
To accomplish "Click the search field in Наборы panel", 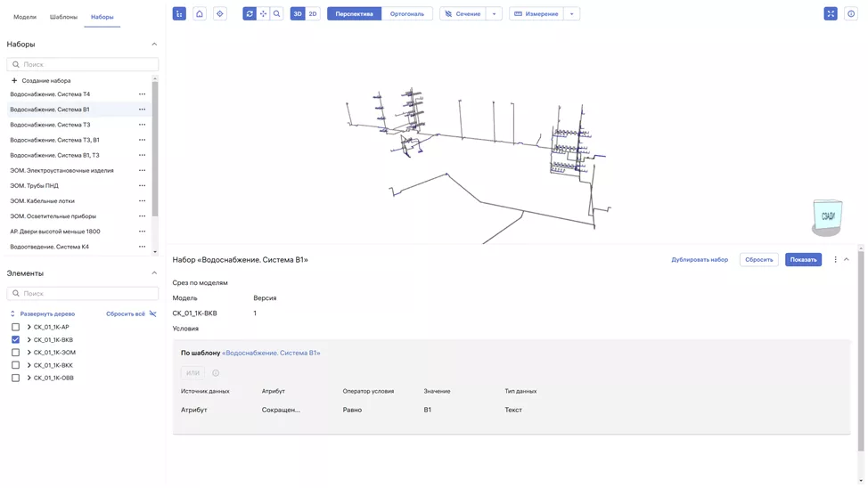I will pyautogui.click(x=83, y=65).
